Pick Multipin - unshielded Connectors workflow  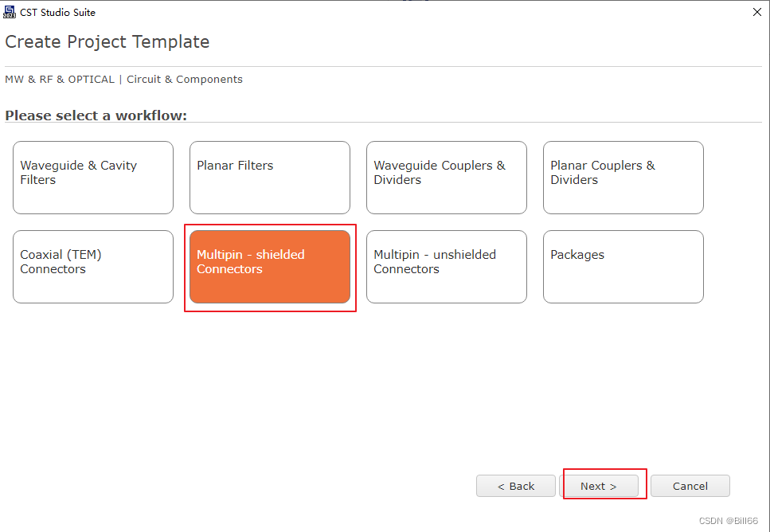coord(447,267)
